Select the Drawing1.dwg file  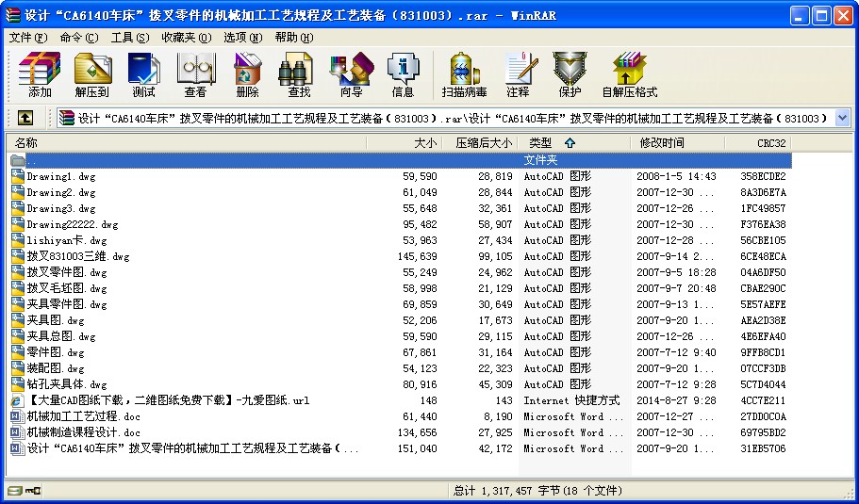click(60, 176)
